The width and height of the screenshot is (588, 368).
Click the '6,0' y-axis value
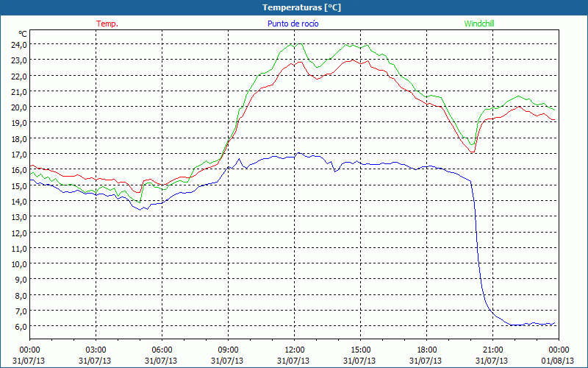coord(21,326)
